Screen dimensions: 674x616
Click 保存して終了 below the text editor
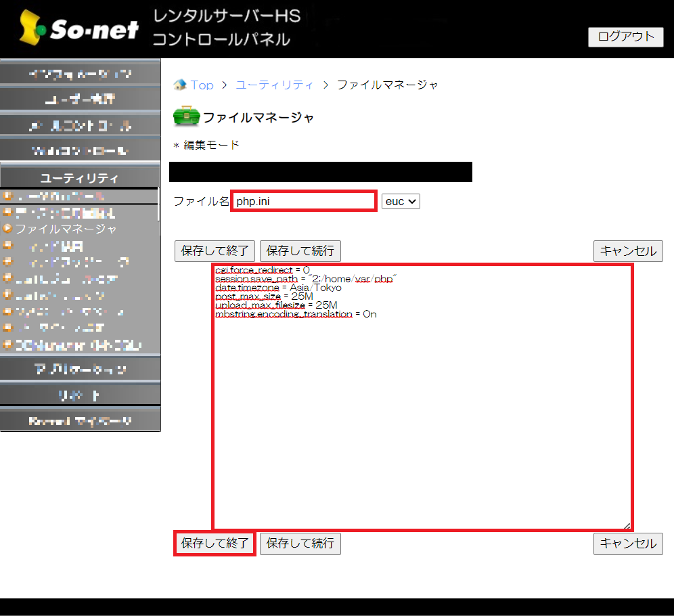click(x=215, y=544)
